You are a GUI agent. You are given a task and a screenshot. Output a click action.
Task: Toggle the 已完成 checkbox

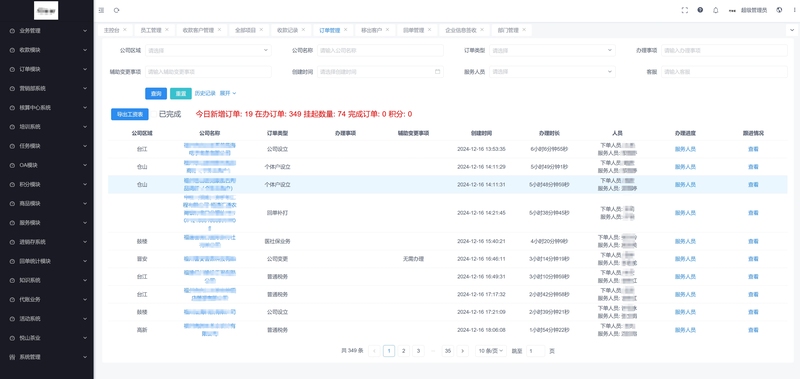pyautogui.click(x=154, y=114)
